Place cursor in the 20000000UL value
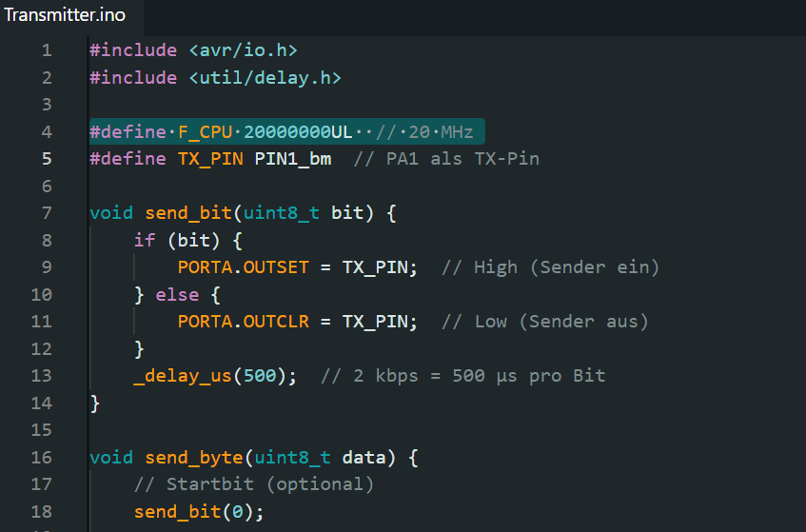Viewport: 806px width, 532px height. 298,131
